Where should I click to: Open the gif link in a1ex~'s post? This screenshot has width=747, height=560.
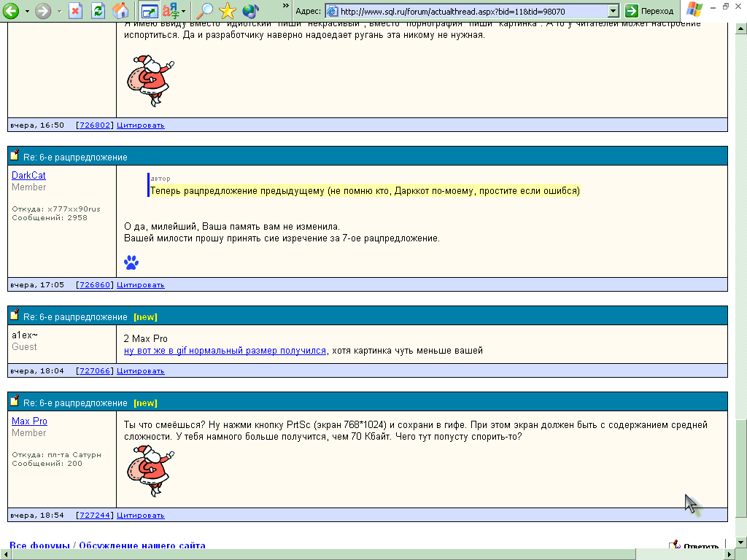pos(225,351)
